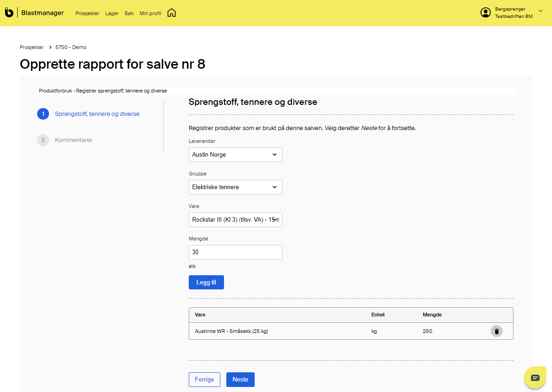
Task: Click the Prosjekter breadcrumb link
Action: pos(32,47)
